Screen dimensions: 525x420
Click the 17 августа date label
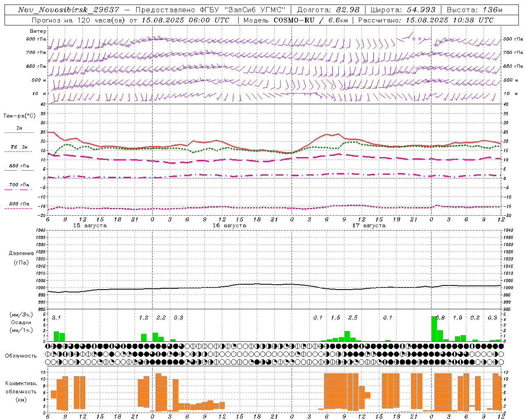pyautogui.click(x=369, y=226)
